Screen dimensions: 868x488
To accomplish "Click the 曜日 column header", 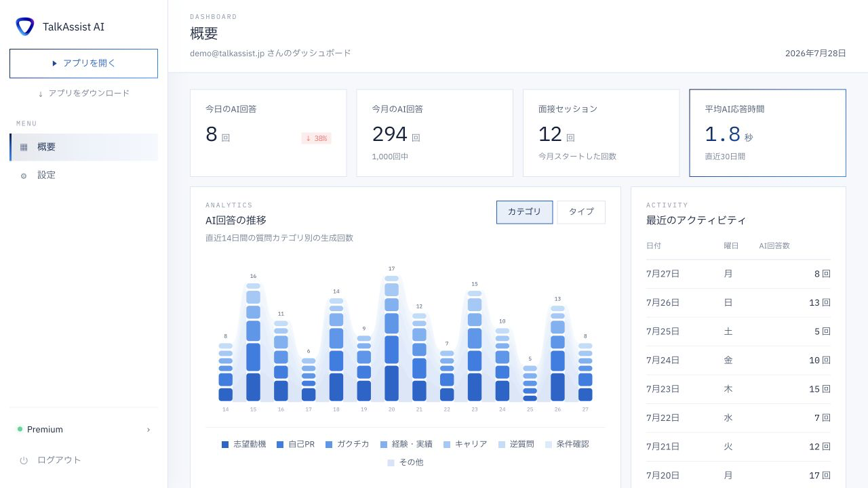I will click(731, 246).
